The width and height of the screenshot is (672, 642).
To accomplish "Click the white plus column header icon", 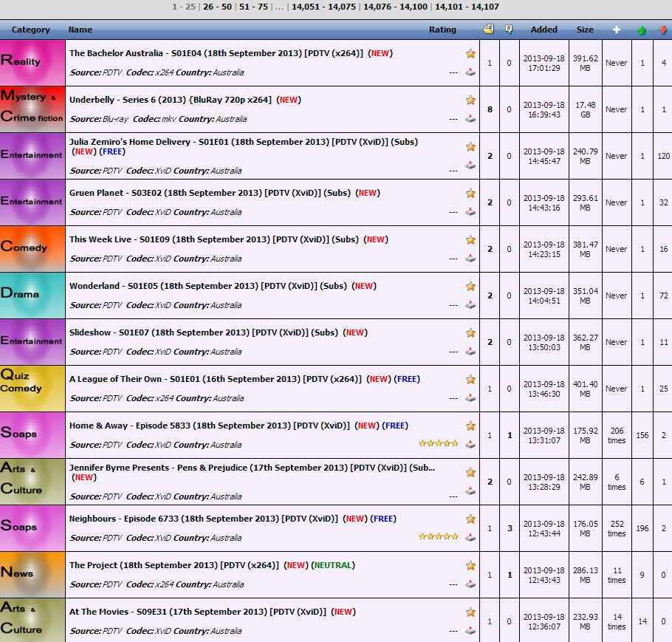I will [617, 30].
